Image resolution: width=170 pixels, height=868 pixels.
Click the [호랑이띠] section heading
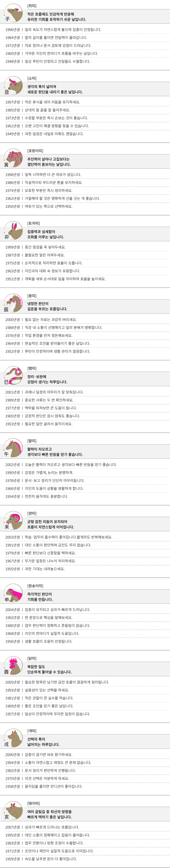pos(35,151)
